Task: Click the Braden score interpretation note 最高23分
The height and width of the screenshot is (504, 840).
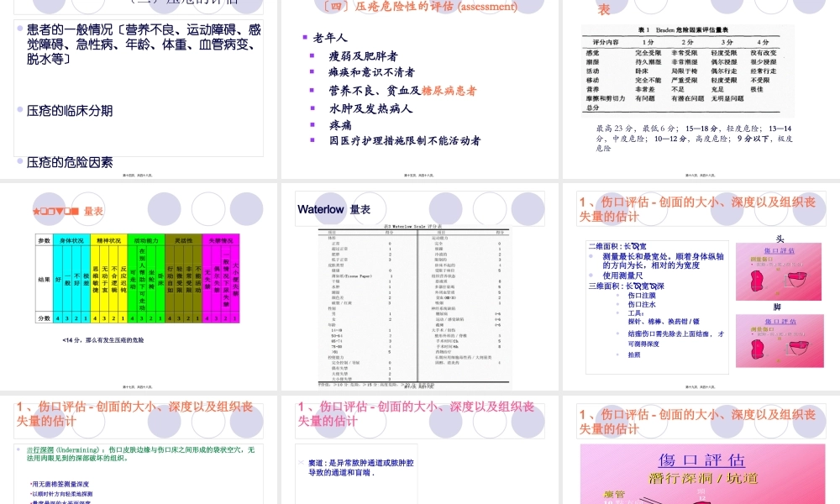Action: coord(694,139)
